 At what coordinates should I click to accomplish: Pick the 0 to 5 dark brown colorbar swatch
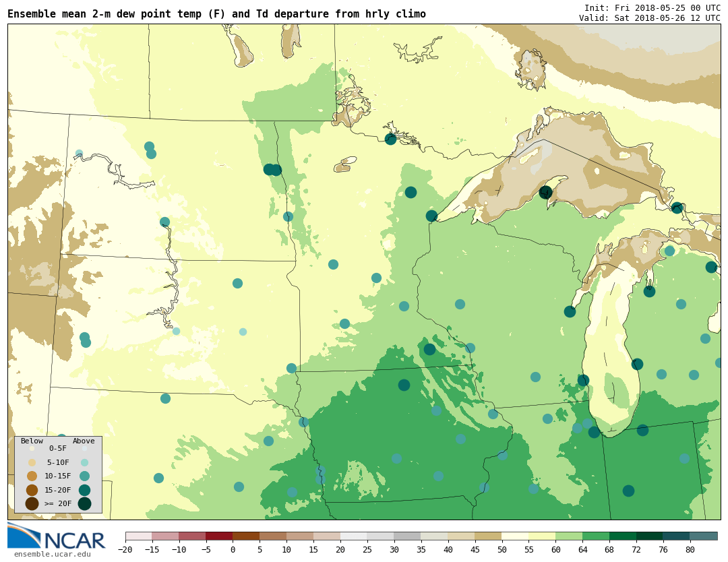[247, 536]
